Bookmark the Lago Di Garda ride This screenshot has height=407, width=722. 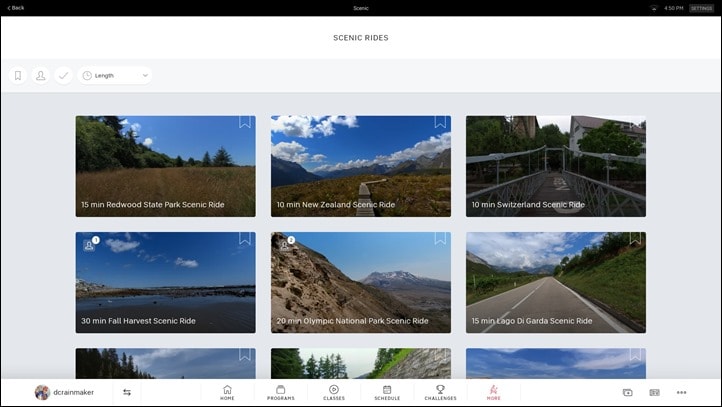pos(635,238)
